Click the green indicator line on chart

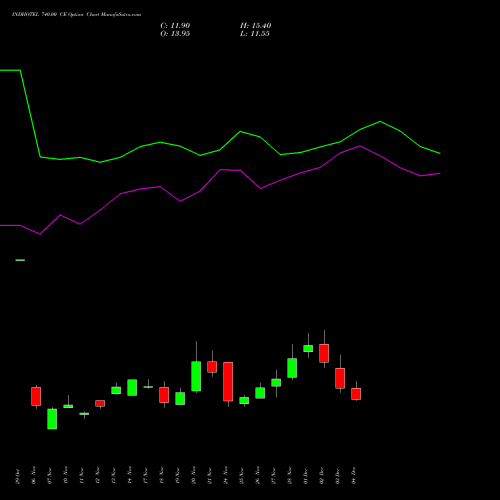[220, 150]
